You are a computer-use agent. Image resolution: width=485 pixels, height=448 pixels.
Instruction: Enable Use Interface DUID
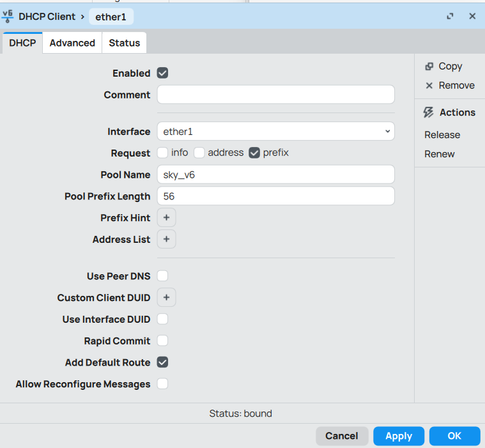162,319
